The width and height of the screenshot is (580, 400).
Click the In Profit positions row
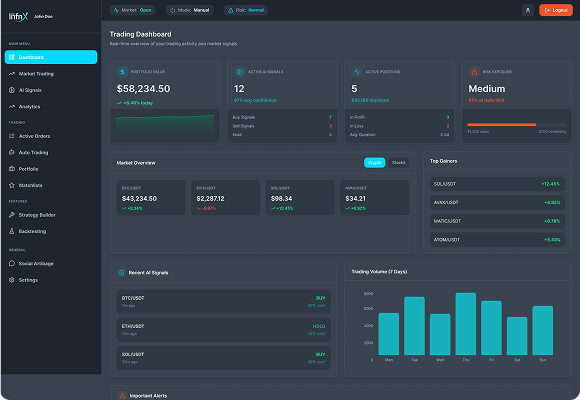pos(399,117)
